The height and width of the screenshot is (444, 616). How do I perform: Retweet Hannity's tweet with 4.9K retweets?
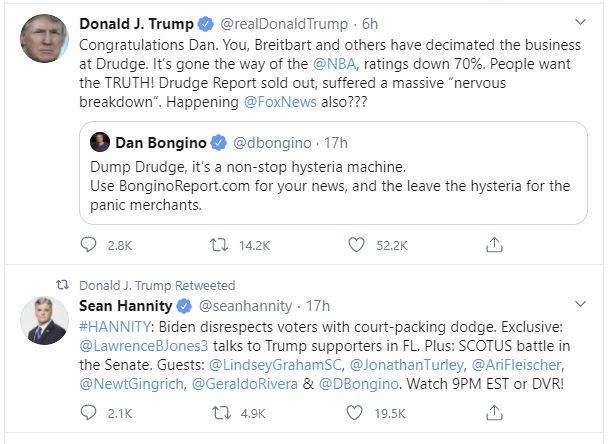[x=221, y=413]
